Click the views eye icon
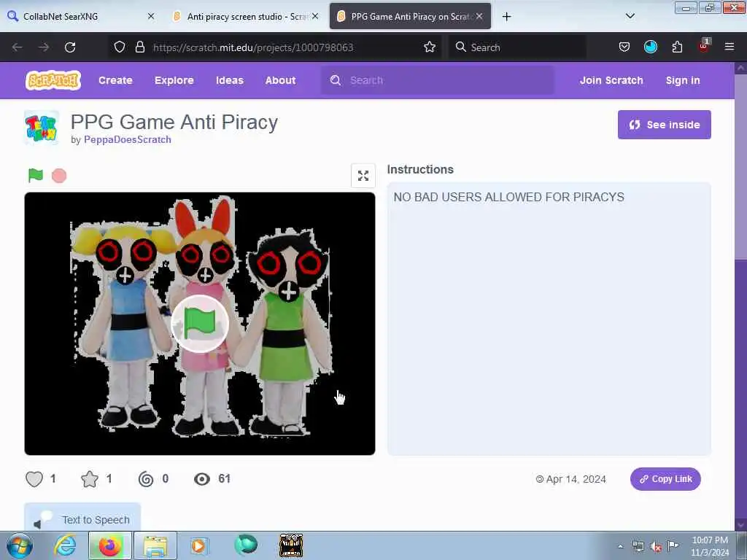Image resolution: width=747 pixels, height=560 pixels. click(x=202, y=479)
